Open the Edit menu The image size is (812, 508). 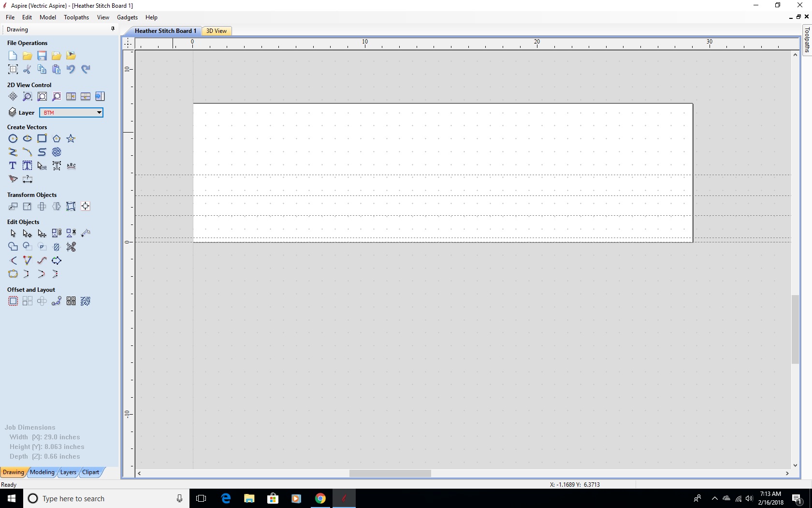[x=27, y=17]
